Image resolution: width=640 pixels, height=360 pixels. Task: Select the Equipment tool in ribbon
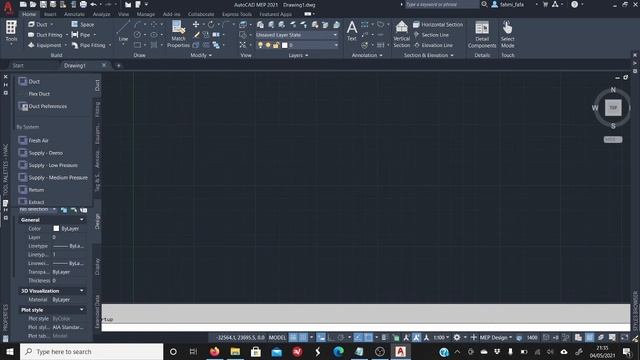[44, 45]
